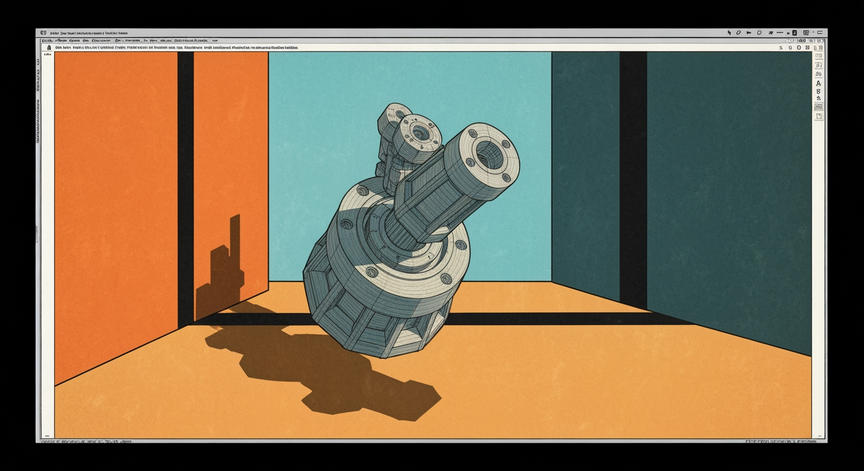Viewport: 864px width, 471px height.
Task: Click the eraser-shaped icon in title bar
Action: (738, 33)
